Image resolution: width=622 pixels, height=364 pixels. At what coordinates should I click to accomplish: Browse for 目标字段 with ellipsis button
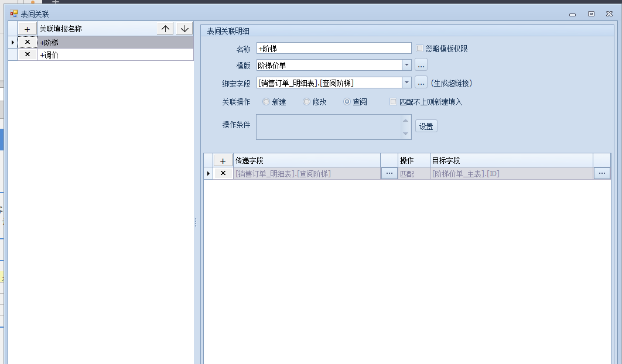(602, 173)
